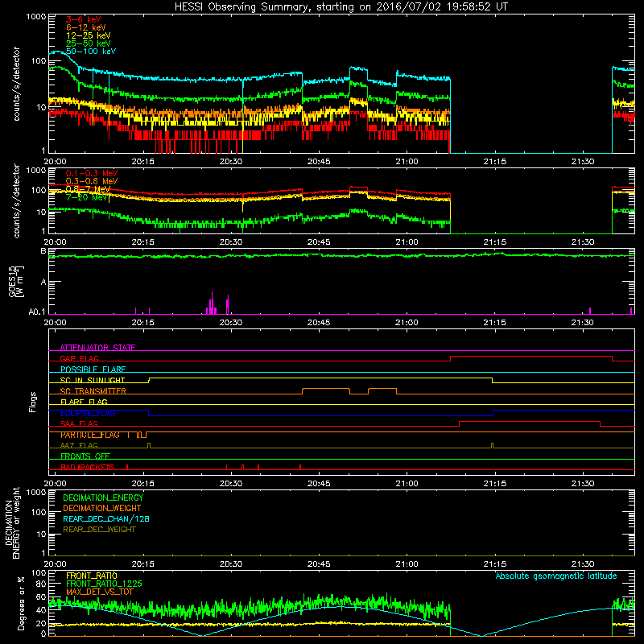Click the GOES15 axis label

click(16, 281)
